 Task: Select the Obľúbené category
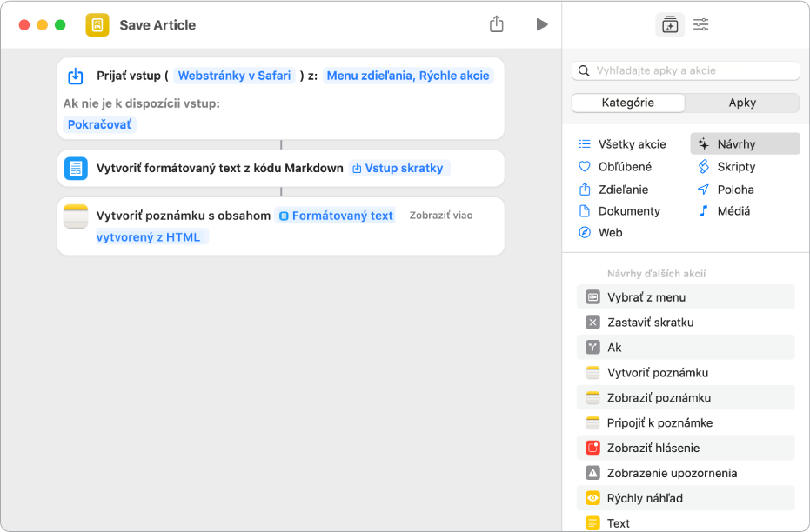pos(625,167)
